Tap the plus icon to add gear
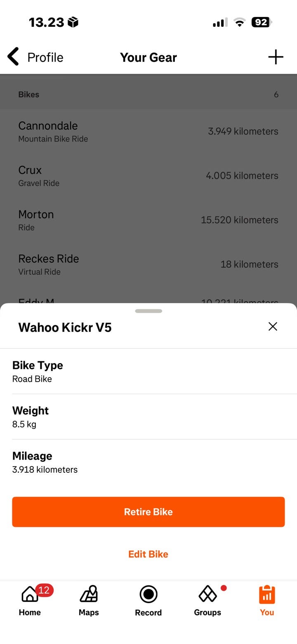Viewport: 297px width, 644px height. (x=276, y=57)
